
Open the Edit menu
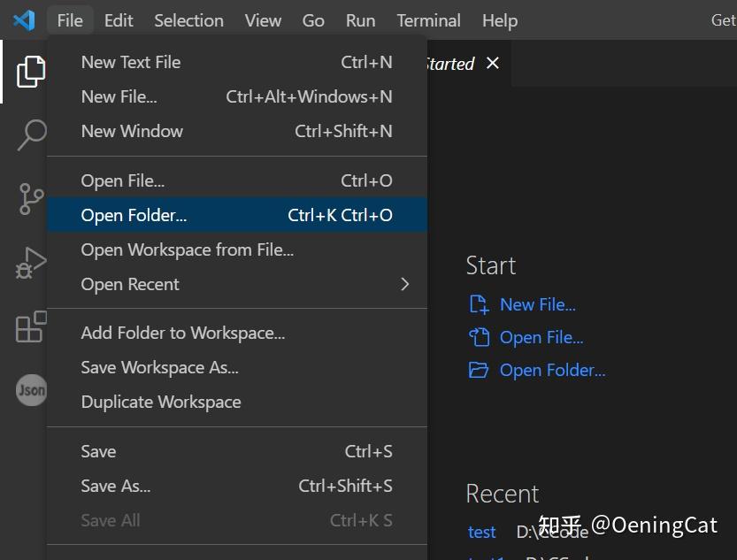118,19
